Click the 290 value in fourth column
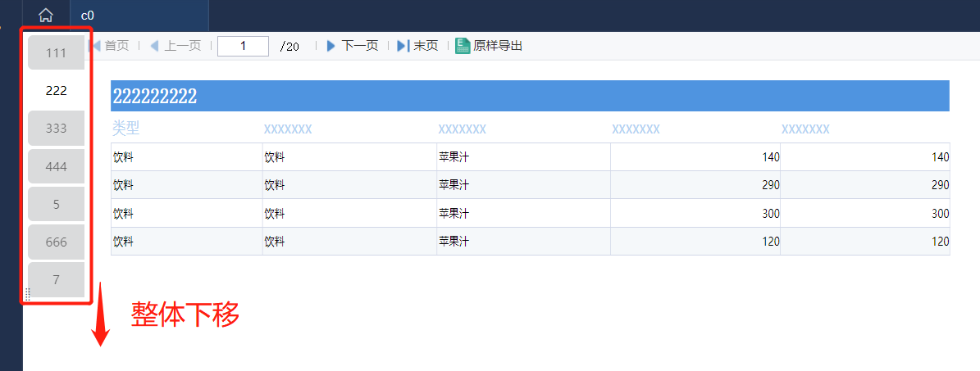 [771, 185]
